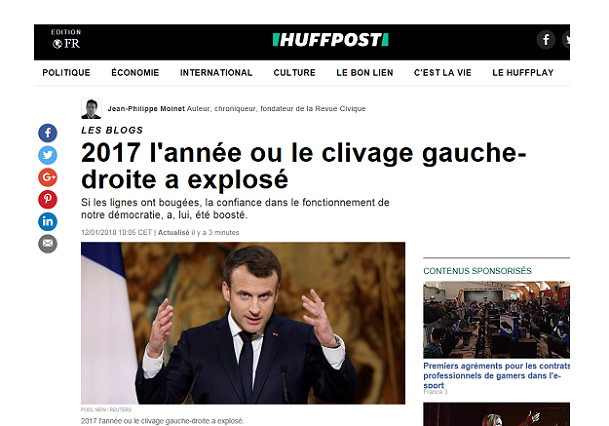Pin article using Pinterest icon

tap(47, 199)
